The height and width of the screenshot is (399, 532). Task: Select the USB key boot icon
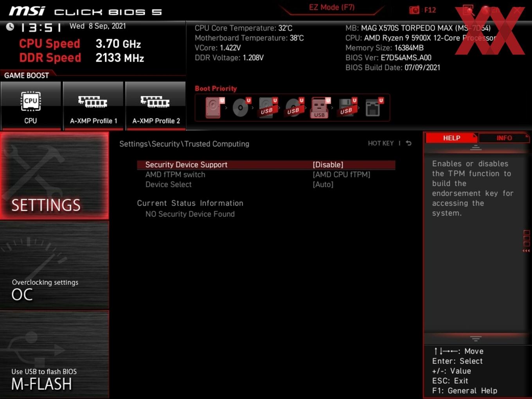point(320,108)
